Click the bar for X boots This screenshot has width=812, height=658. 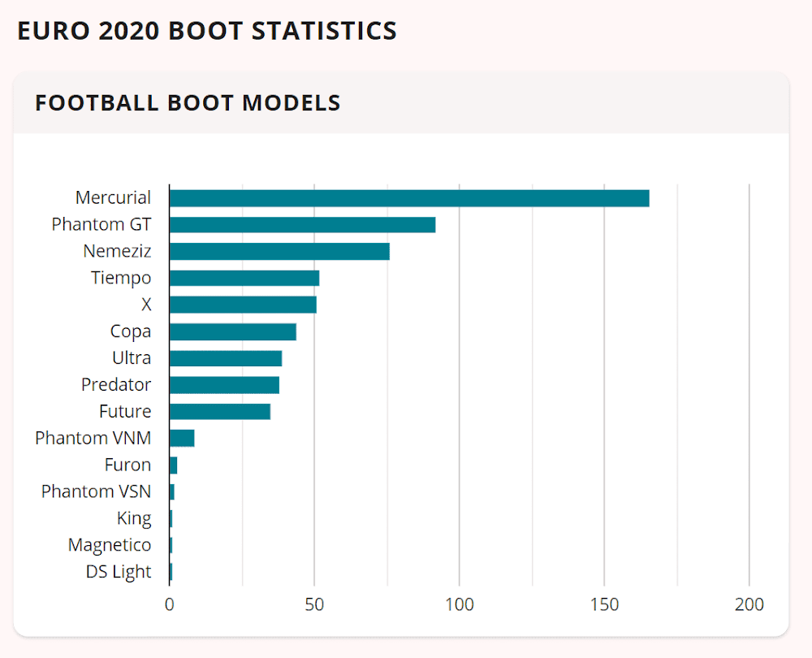click(243, 305)
